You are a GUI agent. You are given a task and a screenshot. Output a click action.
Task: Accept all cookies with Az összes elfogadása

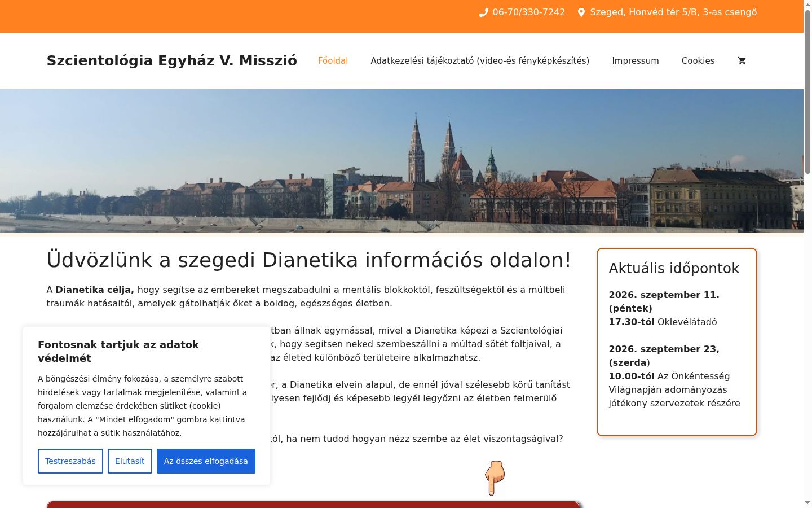[206, 461]
